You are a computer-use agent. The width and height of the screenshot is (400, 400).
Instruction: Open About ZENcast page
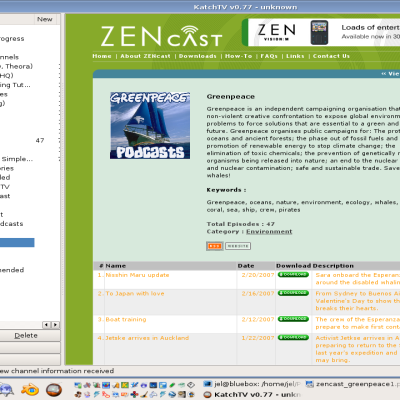145,56
